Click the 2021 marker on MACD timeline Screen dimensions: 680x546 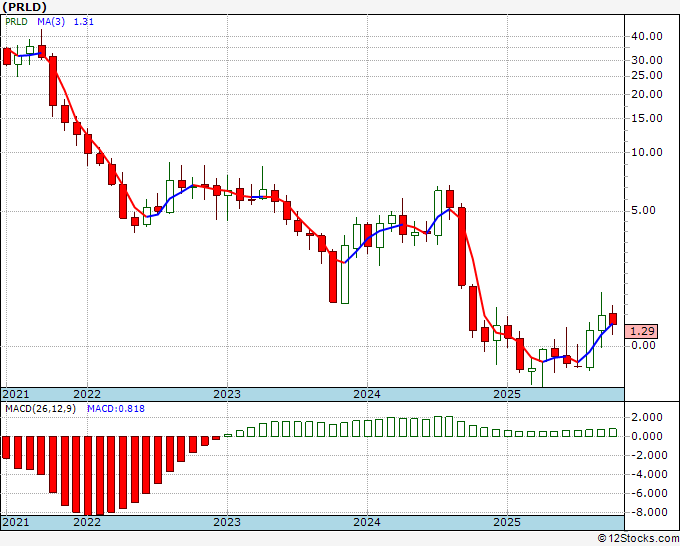pos(16,522)
